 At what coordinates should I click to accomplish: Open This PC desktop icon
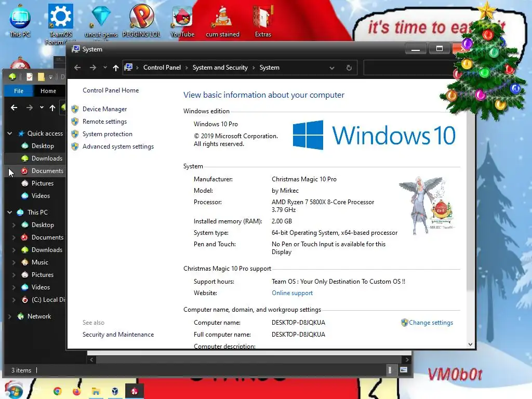(20, 21)
